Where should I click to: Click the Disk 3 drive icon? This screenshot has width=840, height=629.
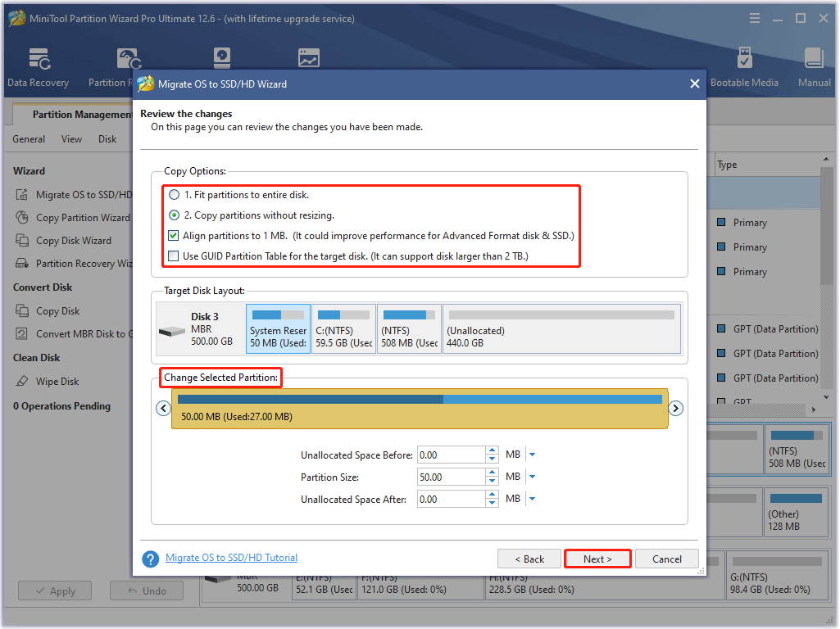[172, 332]
